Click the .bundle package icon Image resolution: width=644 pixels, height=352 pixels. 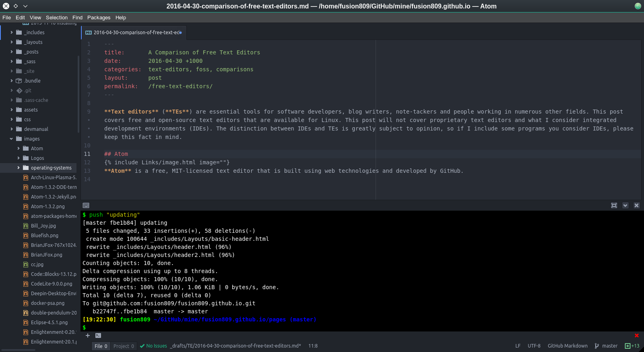click(19, 81)
